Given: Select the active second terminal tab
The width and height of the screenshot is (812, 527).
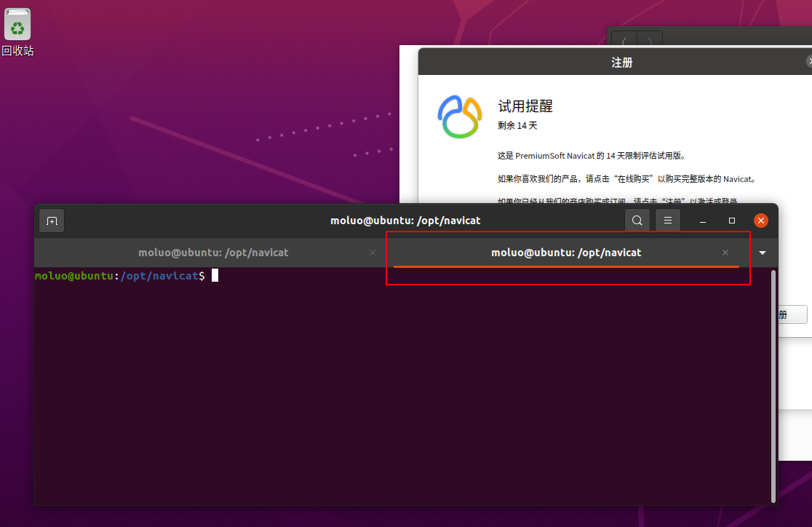Looking at the screenshot, I should coord(566,253).
